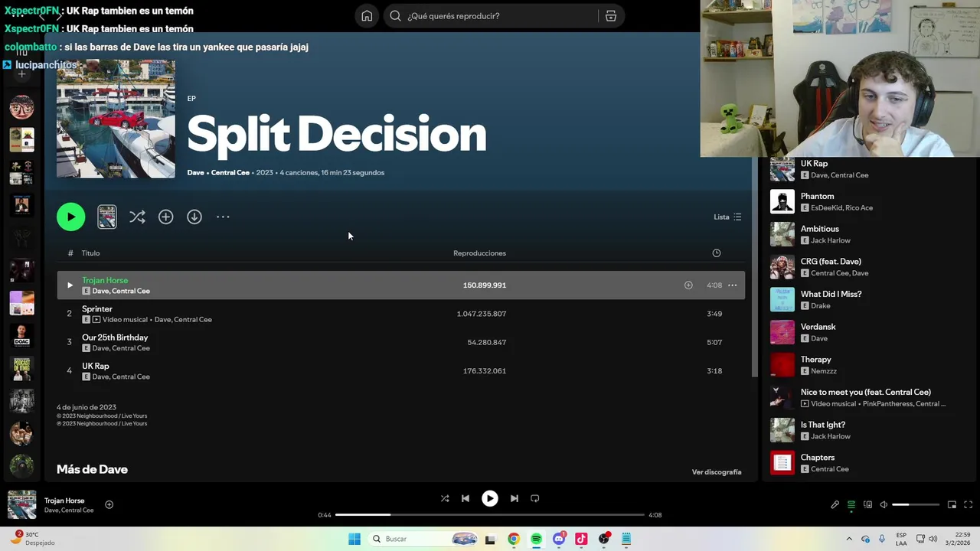
Task: Open TikTok app in the taskbar
Action: pyautogui.click(x=581, y=539)
